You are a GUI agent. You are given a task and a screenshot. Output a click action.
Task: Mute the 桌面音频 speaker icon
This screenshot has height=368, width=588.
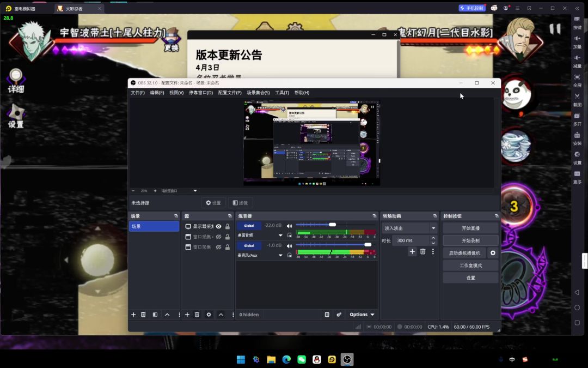(290, 226)
